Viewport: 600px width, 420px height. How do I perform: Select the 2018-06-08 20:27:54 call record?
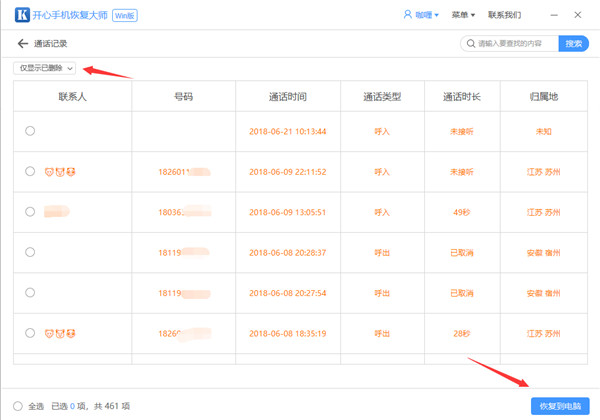click(30, 293)
